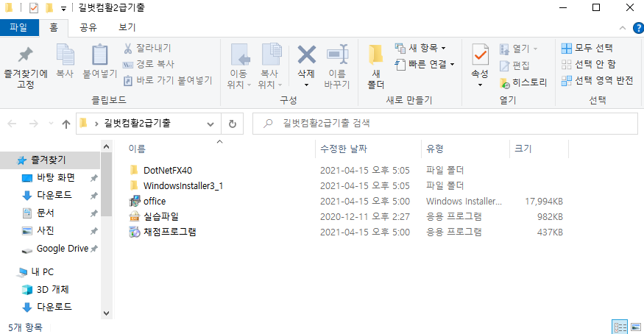This screenshot has height=334, width=644.
Task: Open pinned 다운로드 under 즐겨찾기
Action: coord(54,195)
